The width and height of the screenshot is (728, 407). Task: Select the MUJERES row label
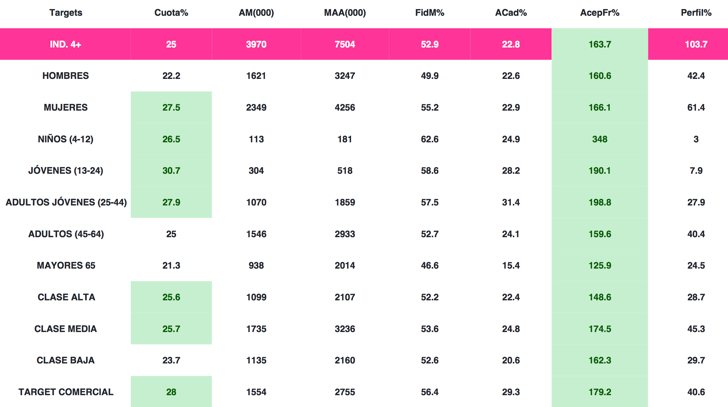pos(64,107)
